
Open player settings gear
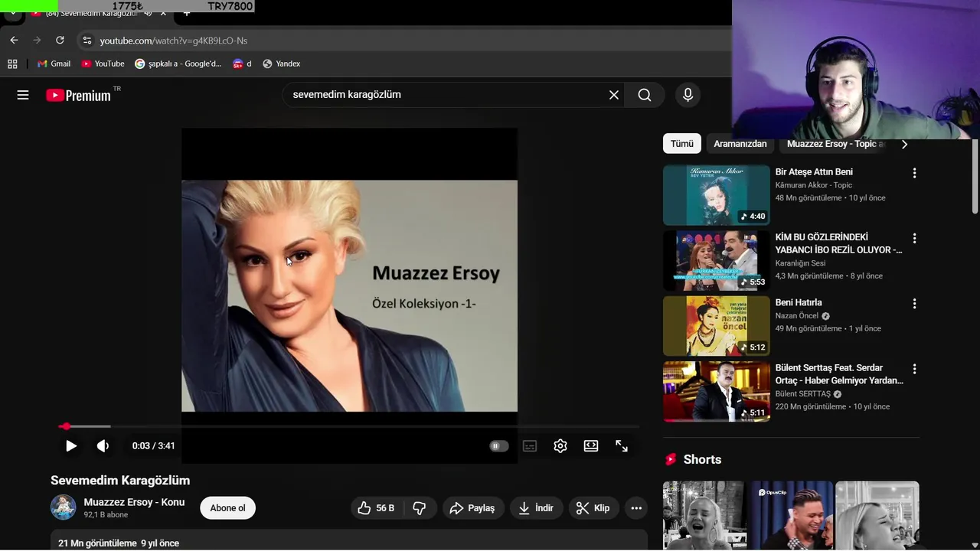pos(560,445)
